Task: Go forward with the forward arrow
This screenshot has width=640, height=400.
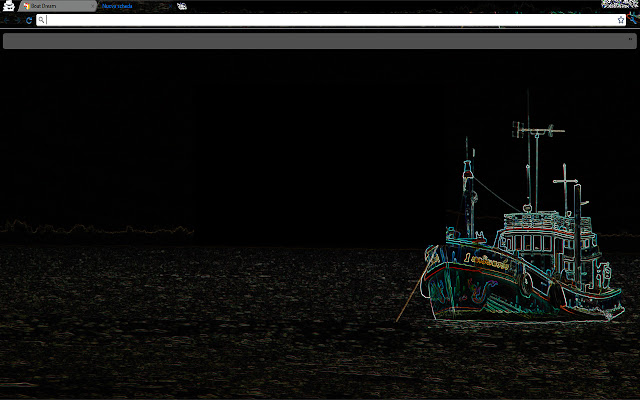Action: pos(18,20)
